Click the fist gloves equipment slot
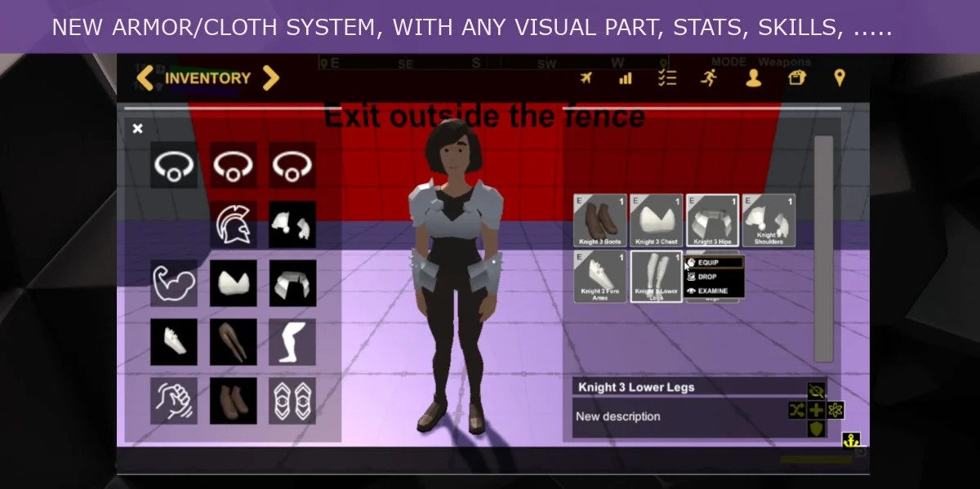The image size is (980, 489). coord(174,400)
